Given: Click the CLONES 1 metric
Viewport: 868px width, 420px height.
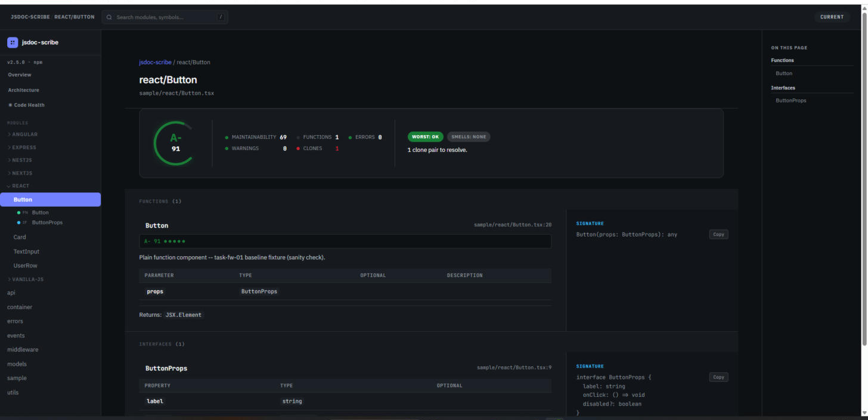Looking at the screenshot, I should pos(317,149).
